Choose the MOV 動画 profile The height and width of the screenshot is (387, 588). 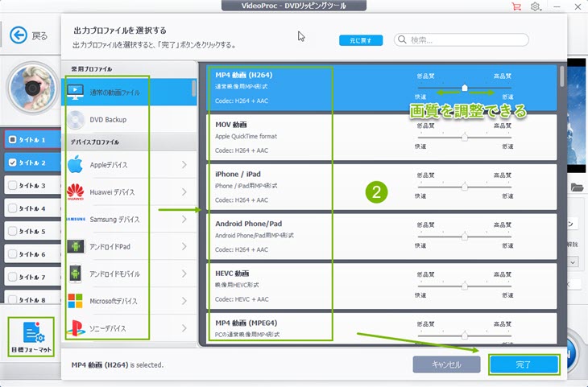(x=381, y=138)
